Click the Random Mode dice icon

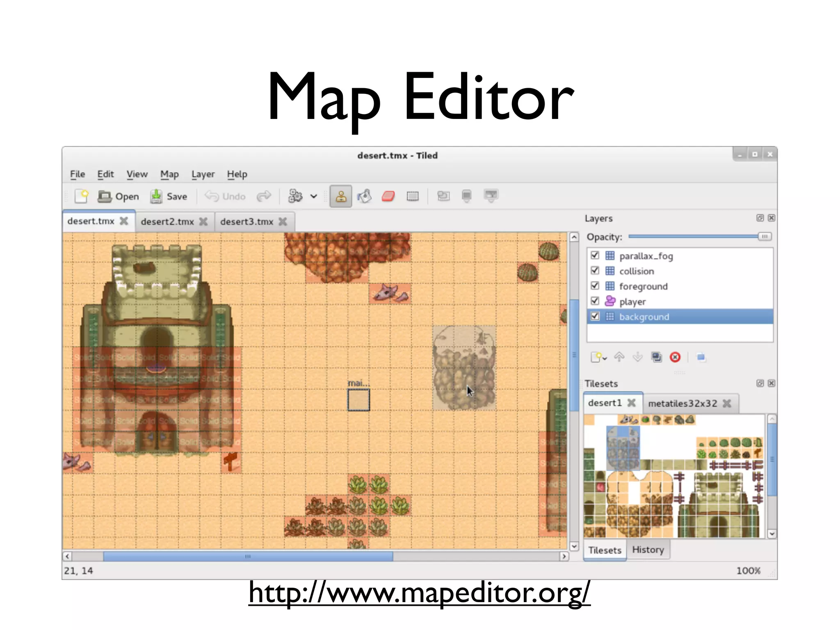[295, 196]
